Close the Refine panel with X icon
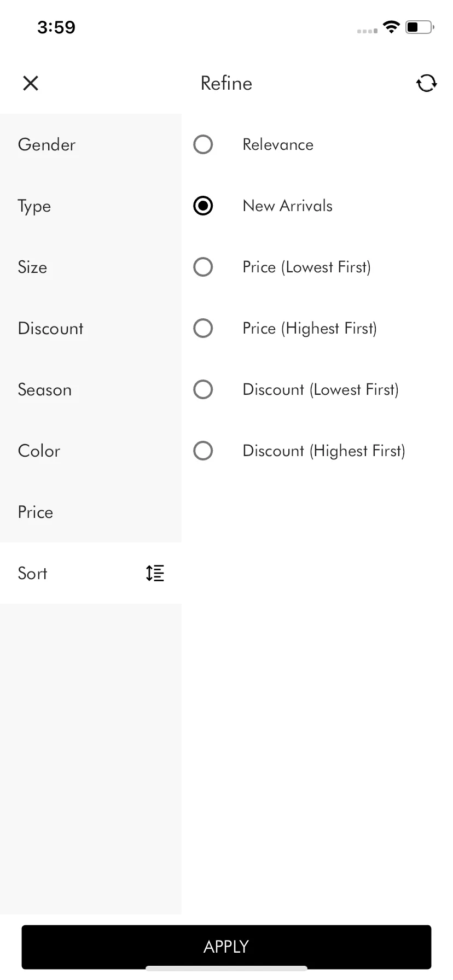Screen dimensions: 453x980 point(31,83)
